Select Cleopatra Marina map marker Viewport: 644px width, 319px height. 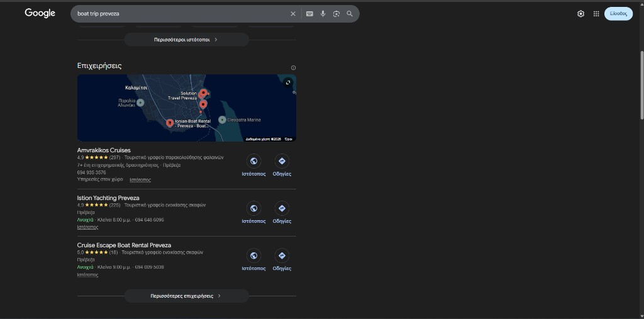(x=222, y=120)
